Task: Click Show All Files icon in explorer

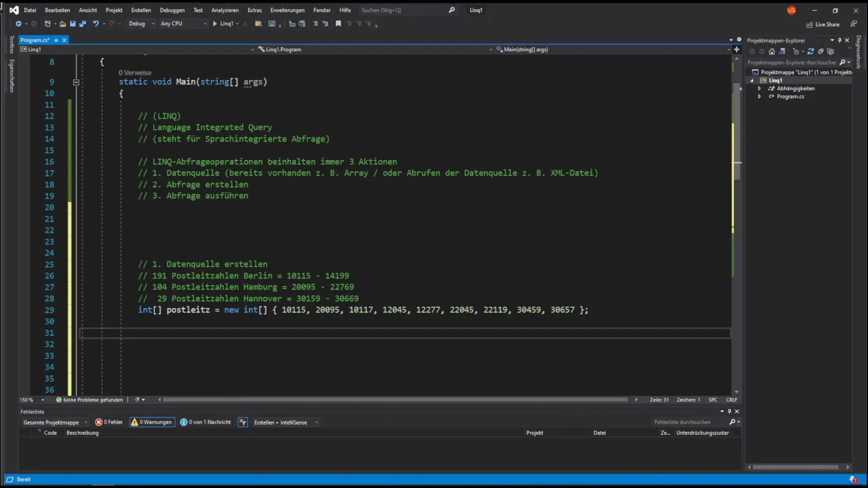Action: [x=830, y=52]
